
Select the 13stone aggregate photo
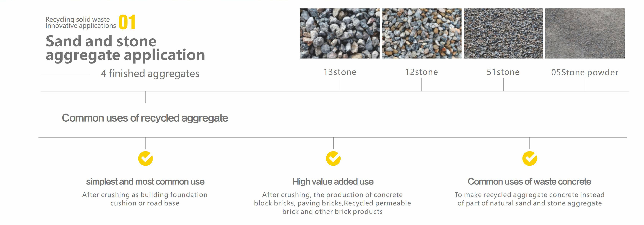click(x=340, y=34)
